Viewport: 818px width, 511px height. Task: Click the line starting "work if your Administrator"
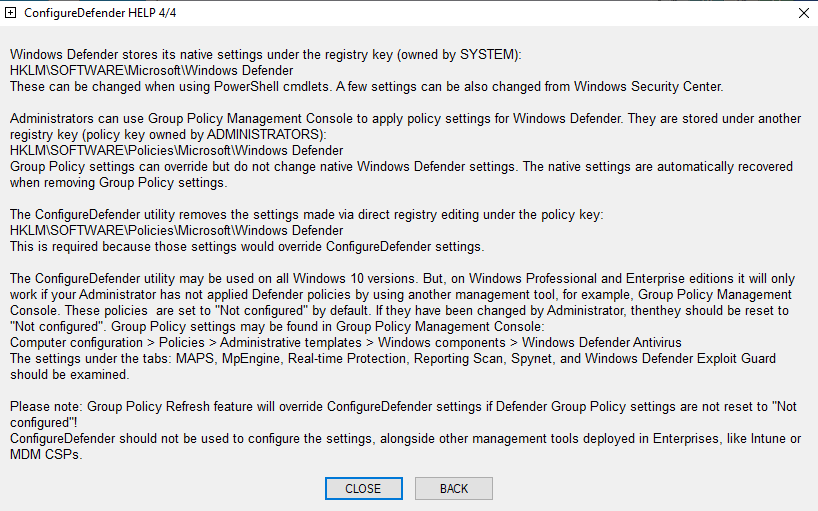pos(400,295)
